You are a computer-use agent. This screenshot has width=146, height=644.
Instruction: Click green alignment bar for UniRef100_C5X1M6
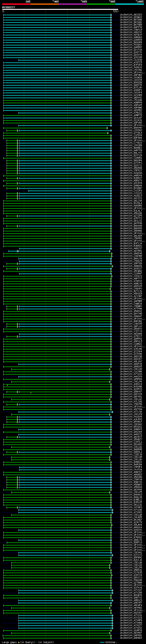click(57, 100)
